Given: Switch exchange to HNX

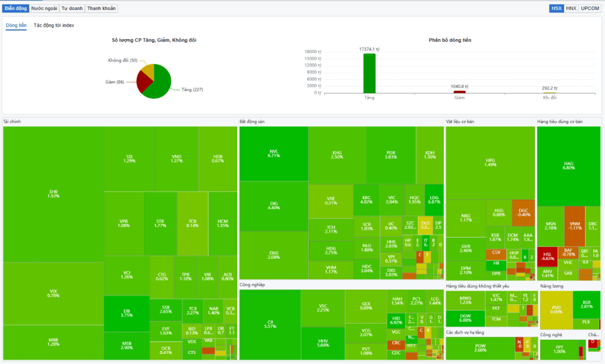Looking at the screenshot, I should tap(571, 8).
